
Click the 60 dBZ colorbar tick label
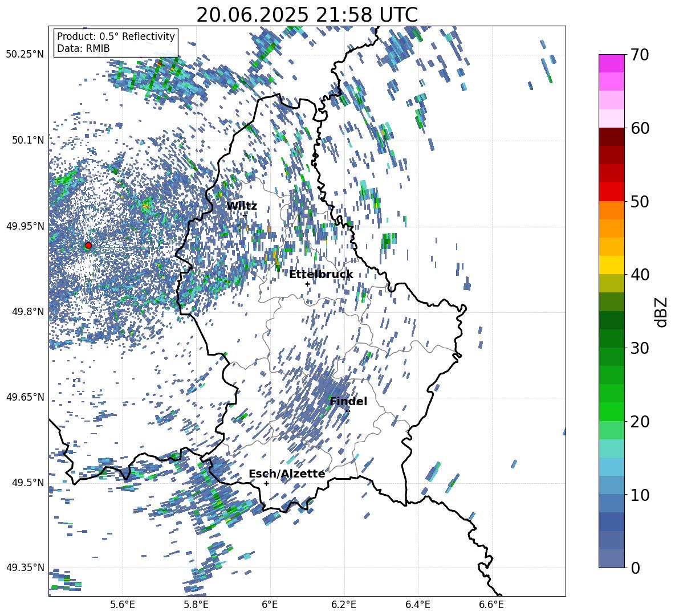point(640,128)
